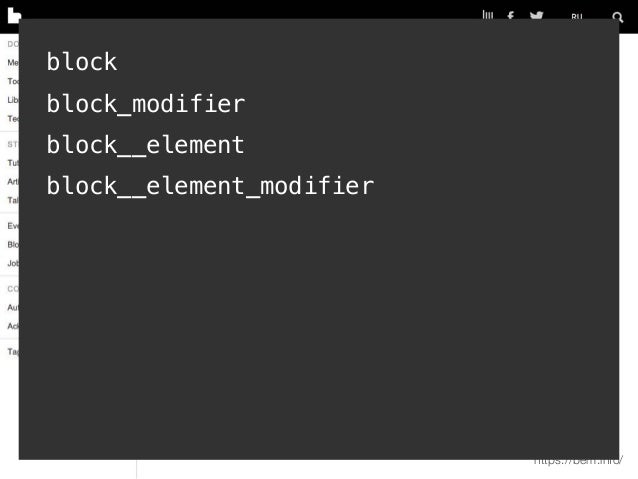Open the Articles sidebar link
The width and height of the screenshot is (638, 479).
[x=13, y=182]
